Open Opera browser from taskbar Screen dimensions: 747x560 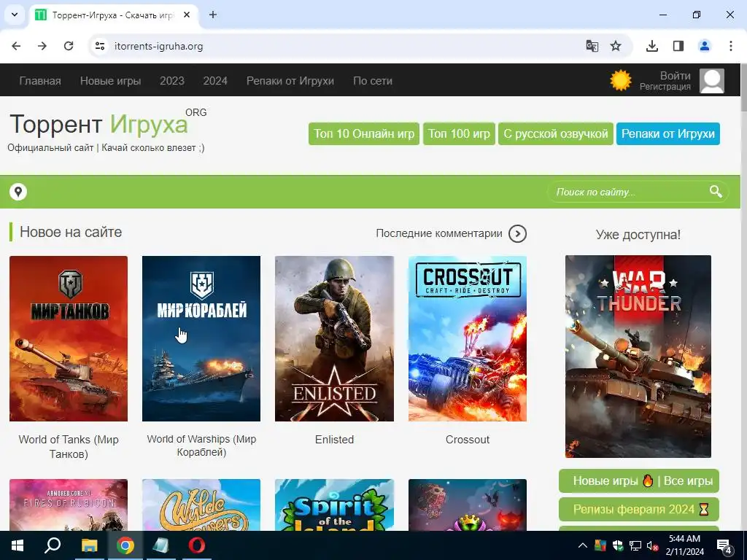(x=197, y=545)
